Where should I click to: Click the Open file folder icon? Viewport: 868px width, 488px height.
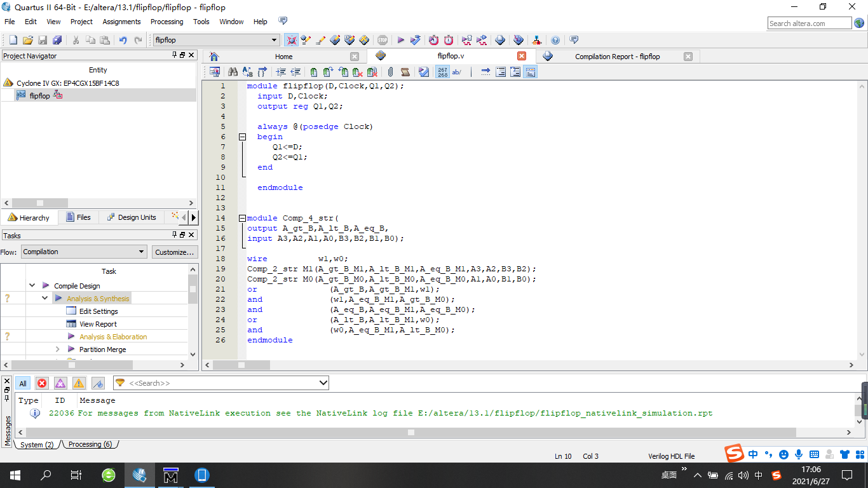[x=27, y=40]
